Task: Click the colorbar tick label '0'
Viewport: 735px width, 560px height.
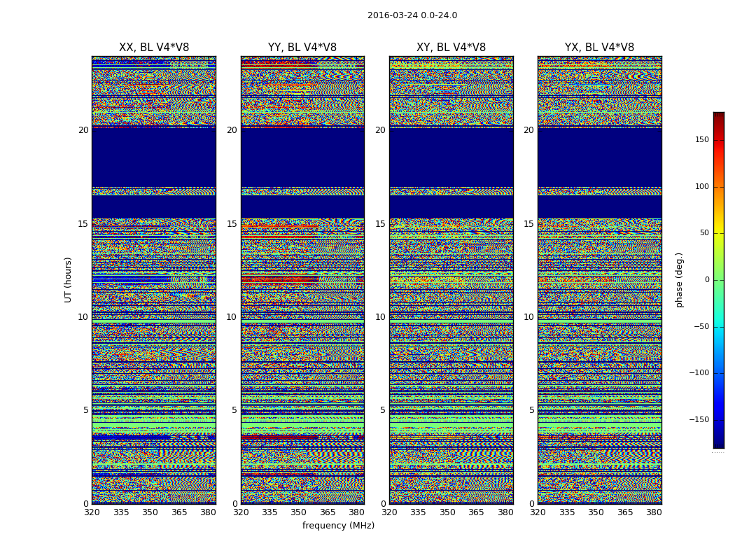Action: pos(707,280)
